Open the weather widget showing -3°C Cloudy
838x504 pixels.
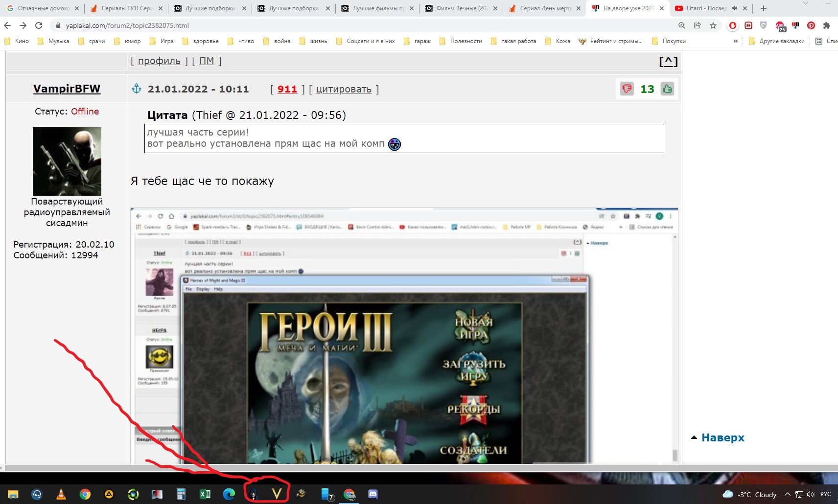pos(749,494)
